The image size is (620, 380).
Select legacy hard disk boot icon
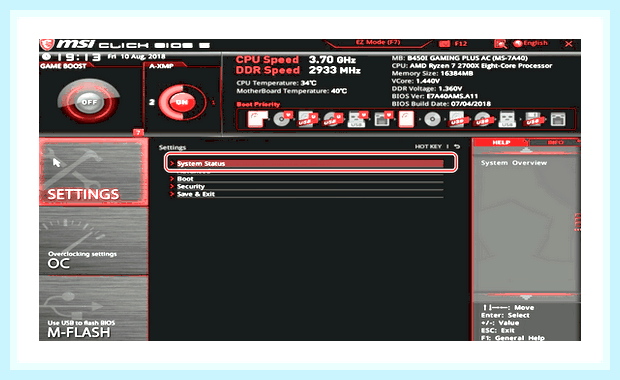[406, 119]
